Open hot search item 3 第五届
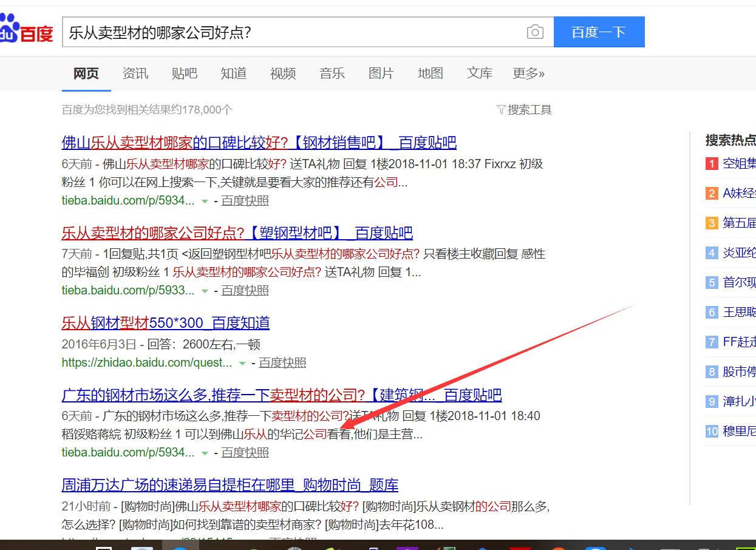Viewport: 756px width, 550px height. (739, 223)
